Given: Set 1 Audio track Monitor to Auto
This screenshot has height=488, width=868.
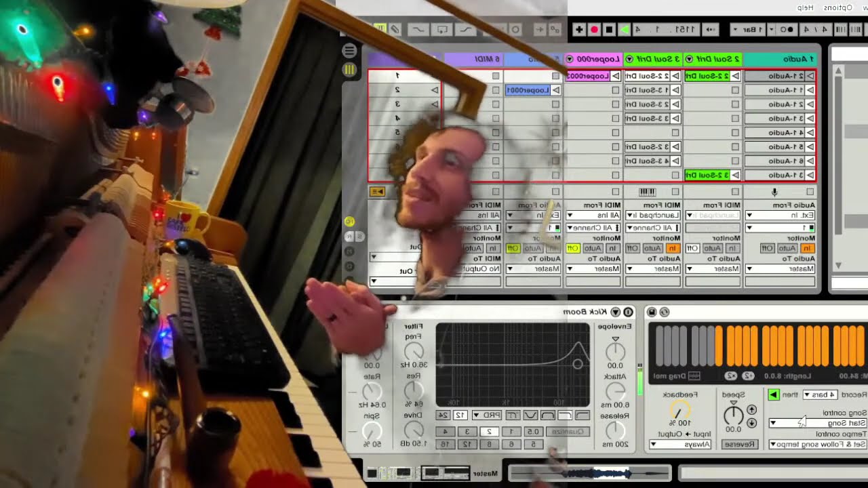Looking at the screenshot, I should [x=787, y=249].
